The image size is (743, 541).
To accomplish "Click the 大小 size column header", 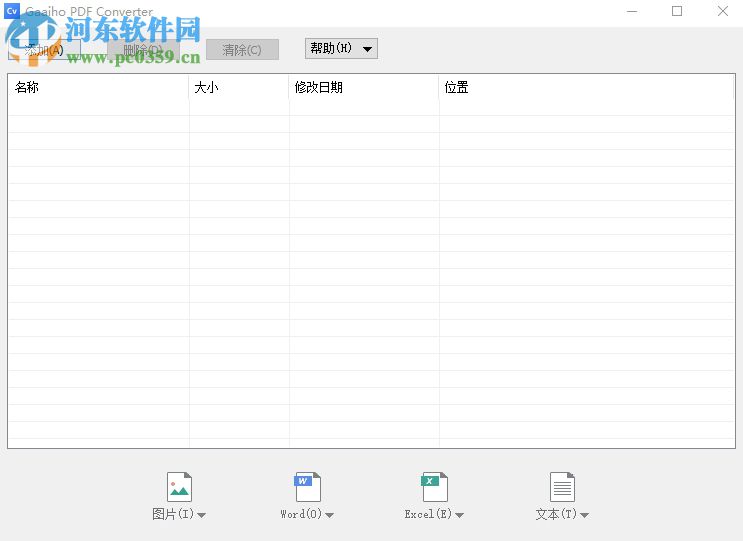I will [x=238, y=87].
